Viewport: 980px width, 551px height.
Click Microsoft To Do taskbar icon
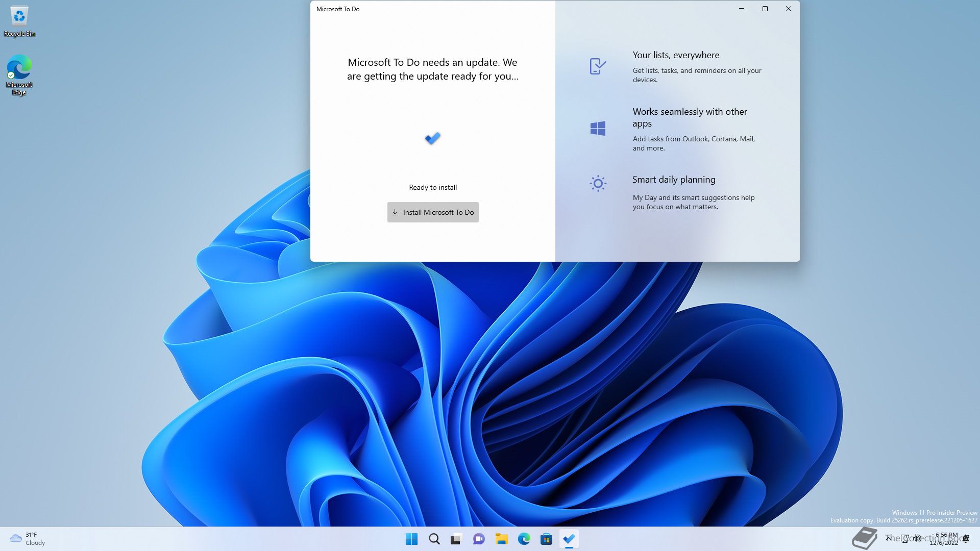569,539
